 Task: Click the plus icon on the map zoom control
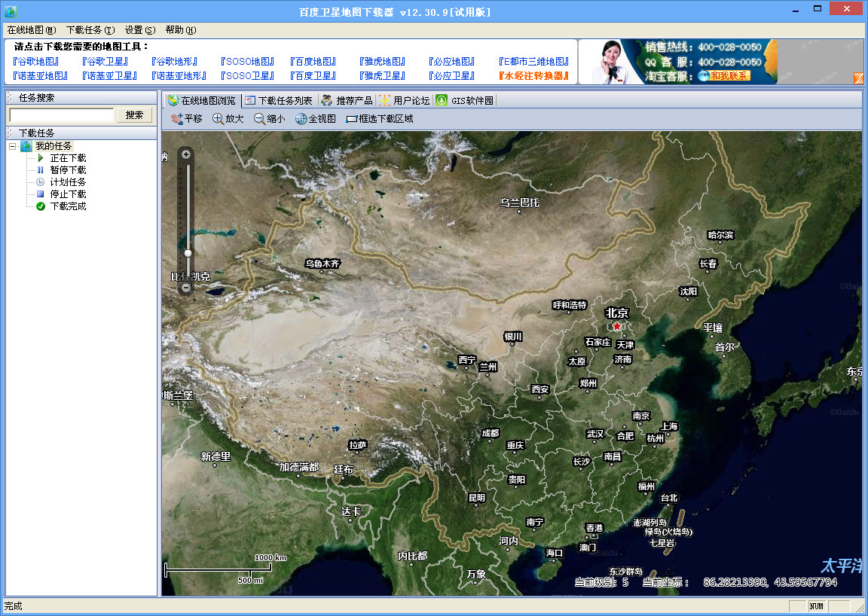185,153
